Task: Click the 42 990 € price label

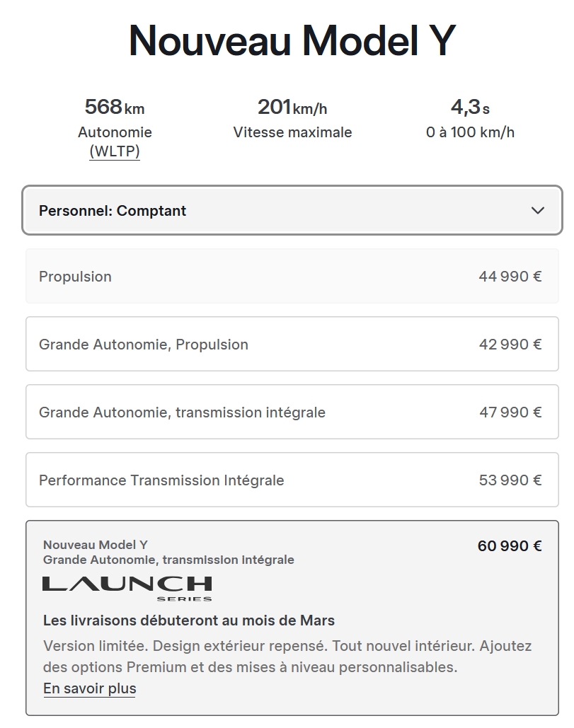Action: click(510, 344)
